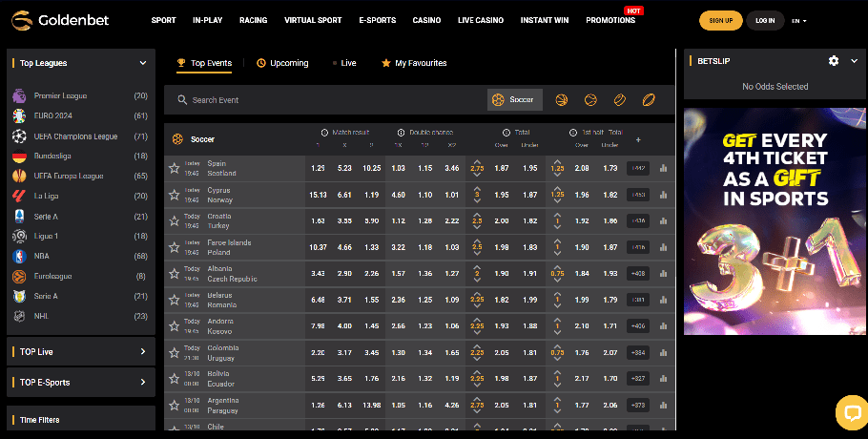Open the live chat bubble
This screenshot has width=868, height=439.
(848, 412)
